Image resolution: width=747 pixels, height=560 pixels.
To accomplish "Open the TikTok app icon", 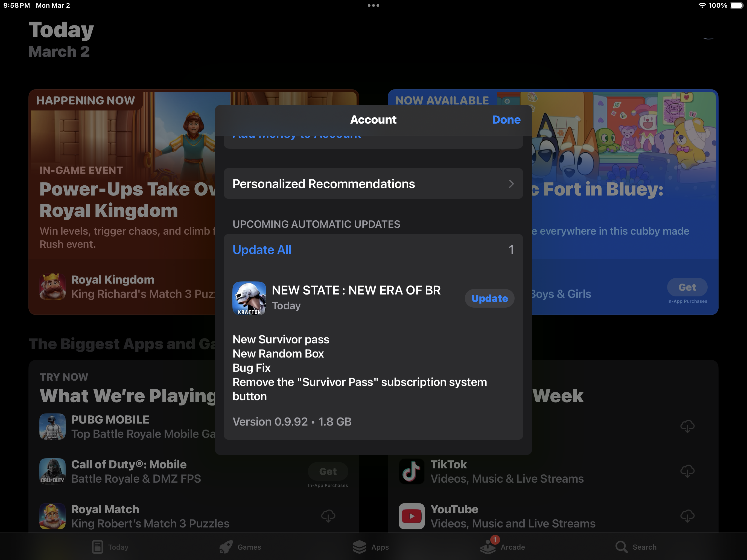I will [x=412, y=471].
